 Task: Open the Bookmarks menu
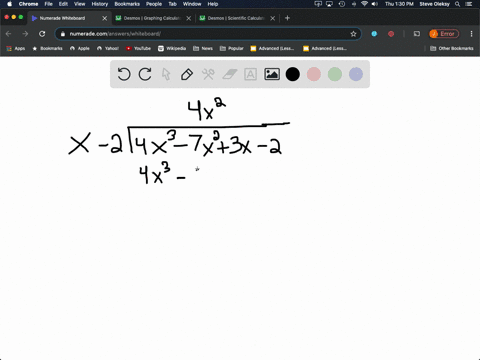click(127, 4)
